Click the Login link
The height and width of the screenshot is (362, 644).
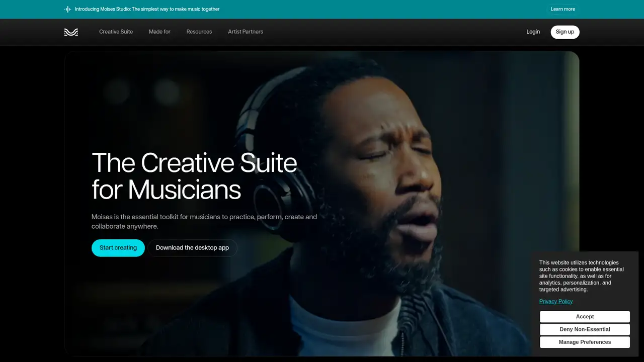pos(533,32)
